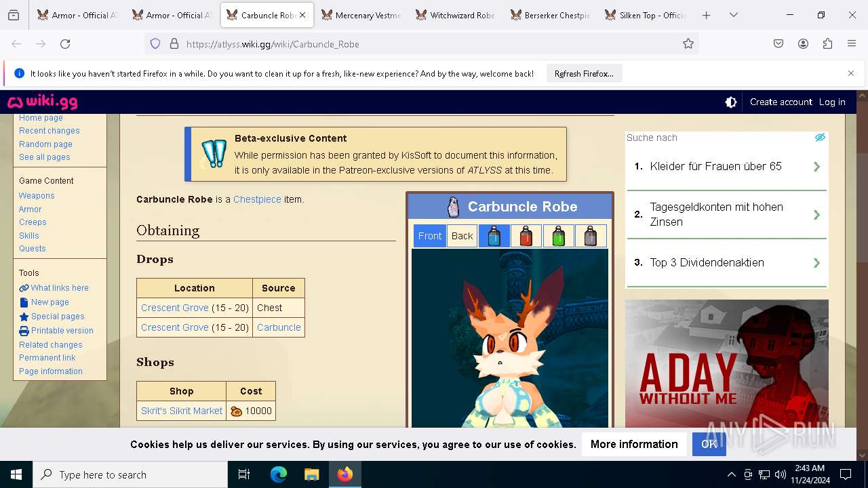Click the taskbar search box
868x488 pixels.
[130, 474]
